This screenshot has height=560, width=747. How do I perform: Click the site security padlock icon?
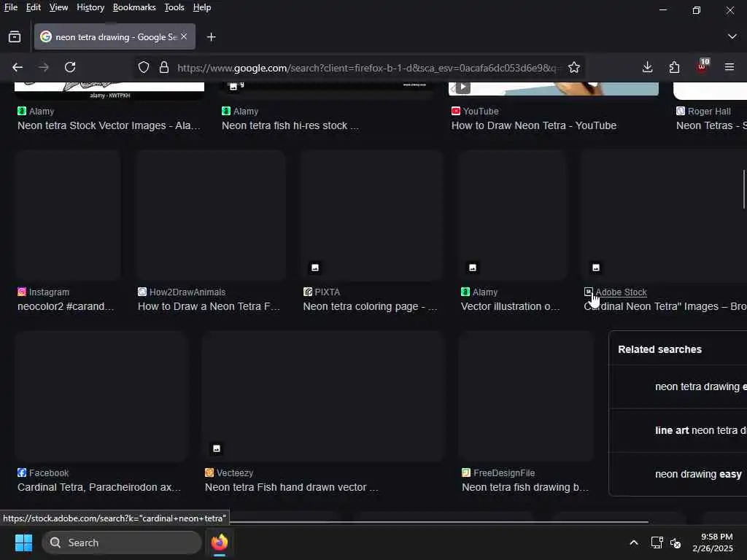[x=164, y=67]
